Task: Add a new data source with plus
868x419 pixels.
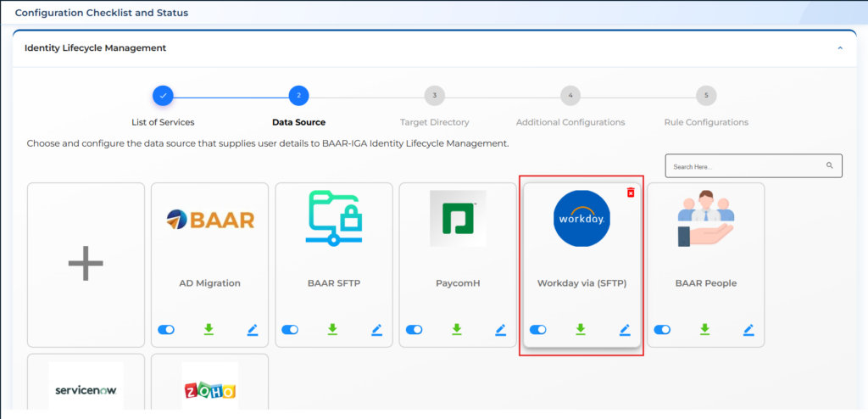Action: point(86,265)
